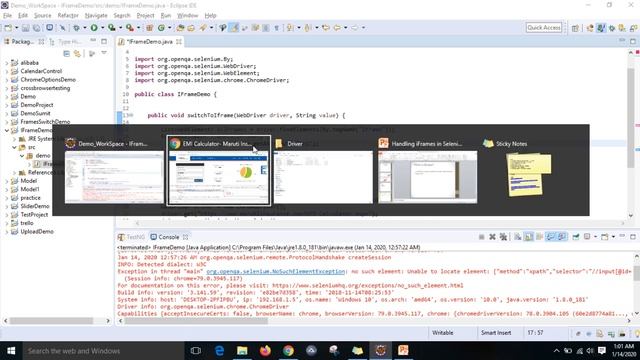Toggle Show Console on Standard Out change
Viewport: 640px width, 360px height.
coord(551,237)
